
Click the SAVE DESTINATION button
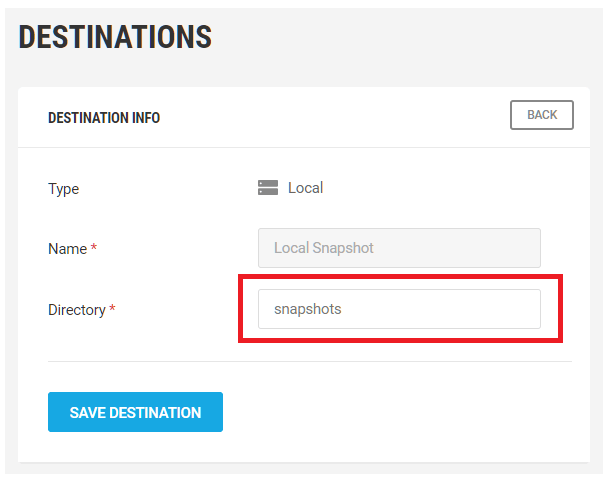[135, 412]
